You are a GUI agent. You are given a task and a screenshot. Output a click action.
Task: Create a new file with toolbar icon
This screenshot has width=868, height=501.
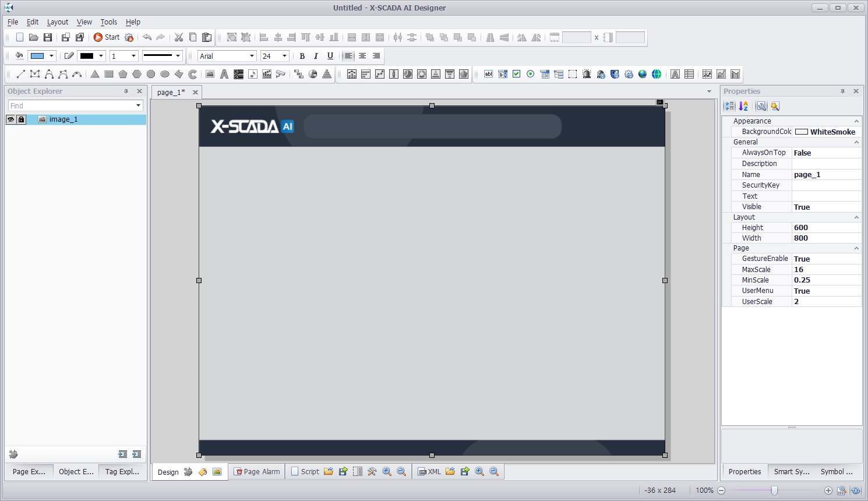(x=20, y=37)
